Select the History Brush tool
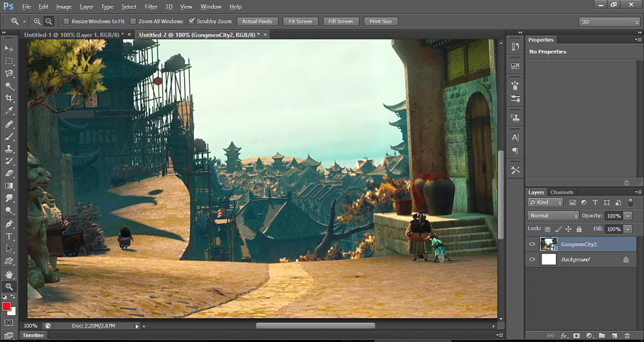The height and width of the screenshot is (342, 644). point(9,161)
